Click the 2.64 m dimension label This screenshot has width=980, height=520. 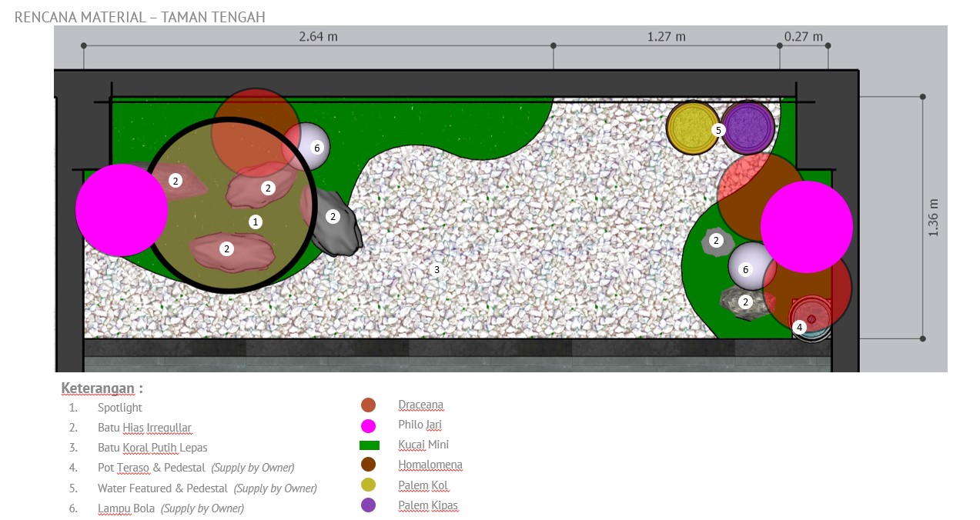click(319, 36)
